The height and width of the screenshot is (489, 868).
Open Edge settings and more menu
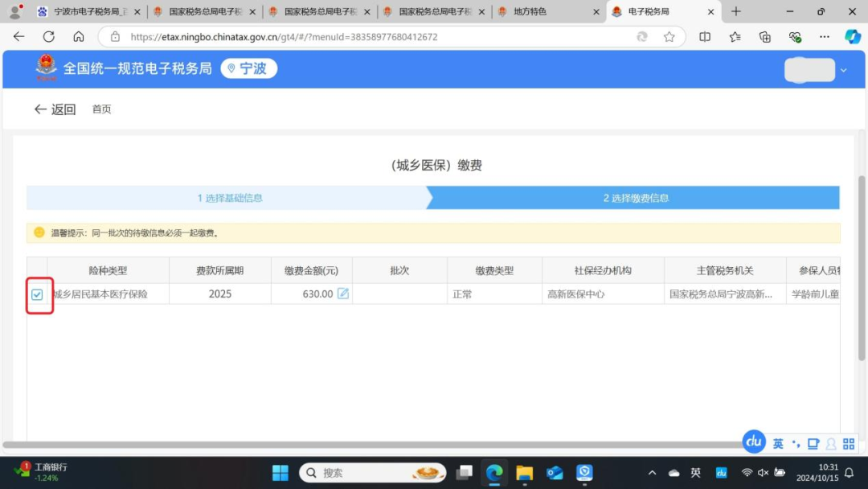(825, 37)
